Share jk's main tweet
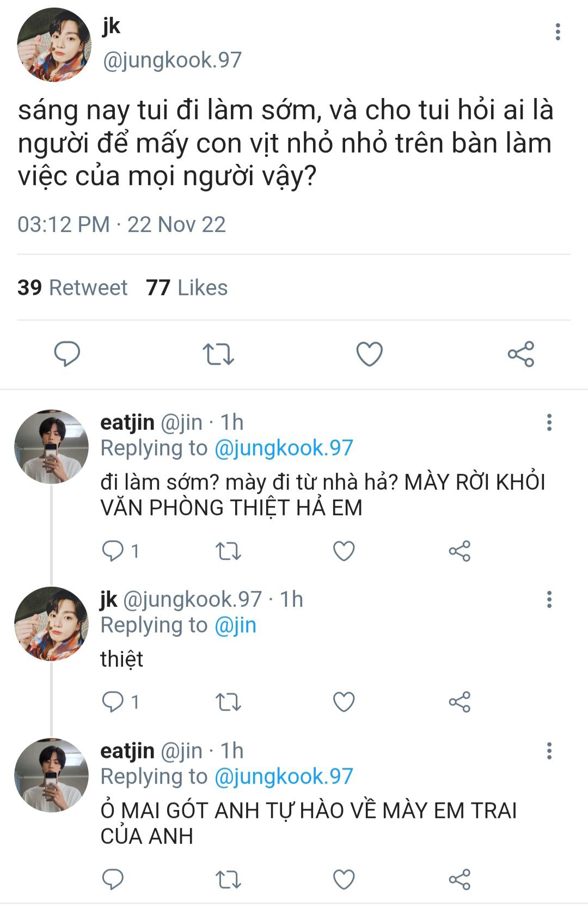 (x=521, y=354)
